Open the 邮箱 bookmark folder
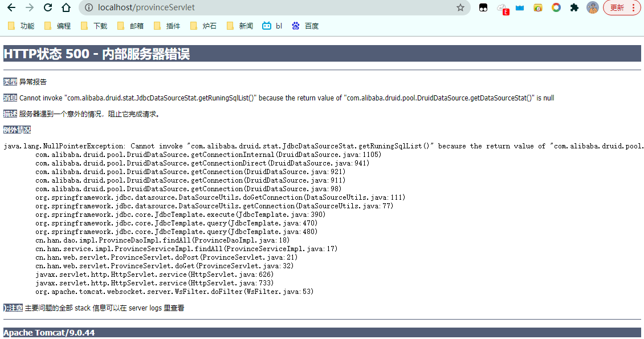The image size is (644, 339). pyautogui.click(x=131, y=26)
